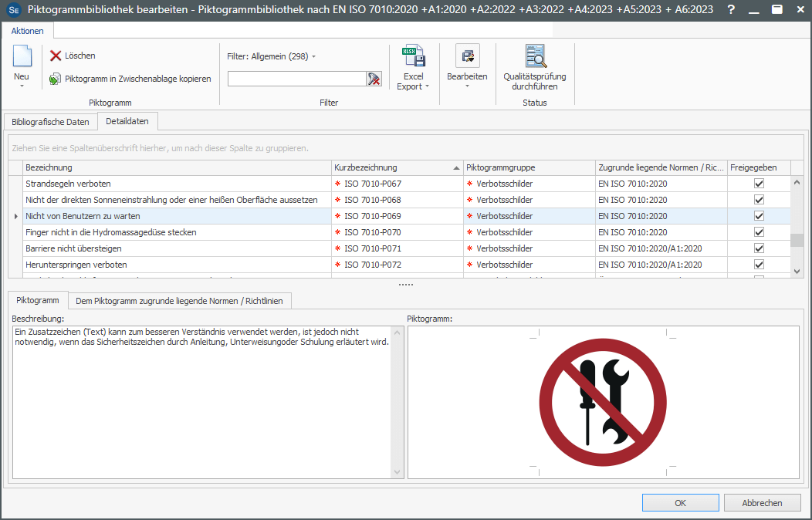Copy Piktogramm in Zwischenablage icon
Viewport: 812px width, 520px height.
pyautogui.click(x=56, y=79)
